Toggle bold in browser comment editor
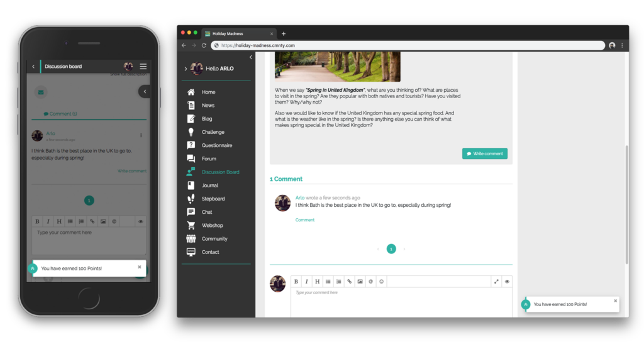 (296, 282)
